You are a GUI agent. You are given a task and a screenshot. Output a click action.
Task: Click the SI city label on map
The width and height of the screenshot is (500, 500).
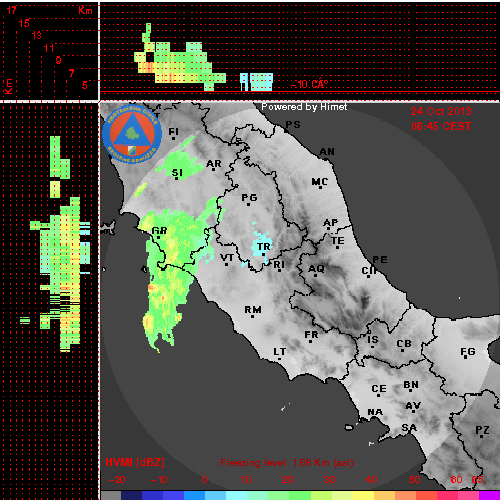point(177,173)
